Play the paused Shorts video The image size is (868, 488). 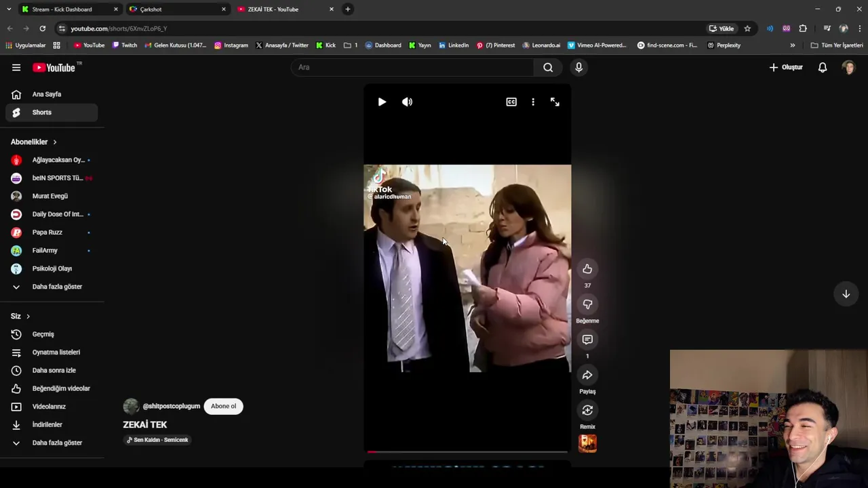(382, 102)
